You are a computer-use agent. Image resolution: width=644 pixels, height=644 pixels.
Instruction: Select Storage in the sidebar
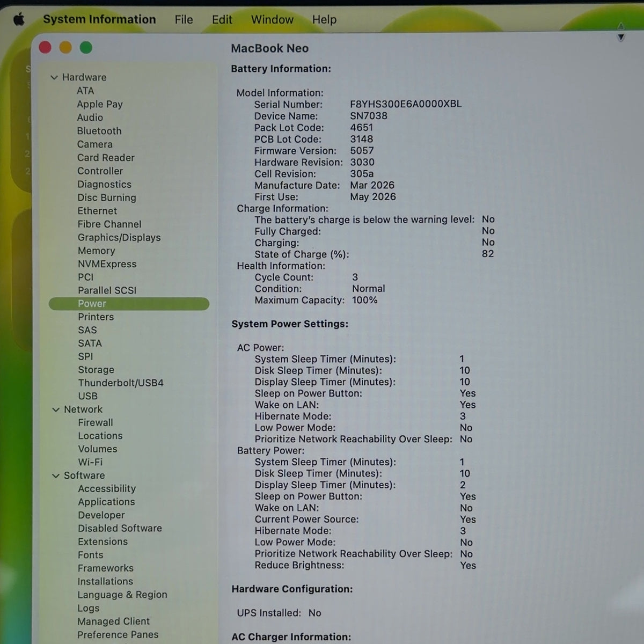[96, 370]
